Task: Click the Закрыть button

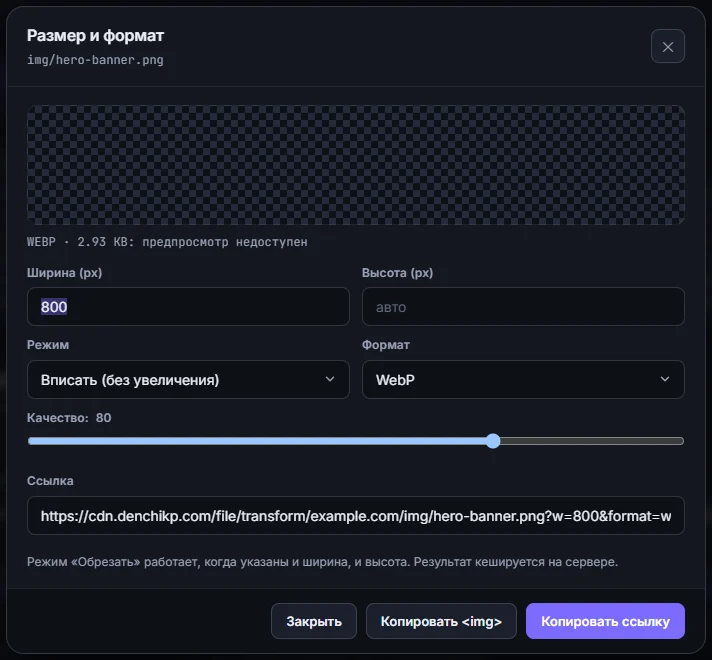Action: pyautogui.click(x=314, y=621)
